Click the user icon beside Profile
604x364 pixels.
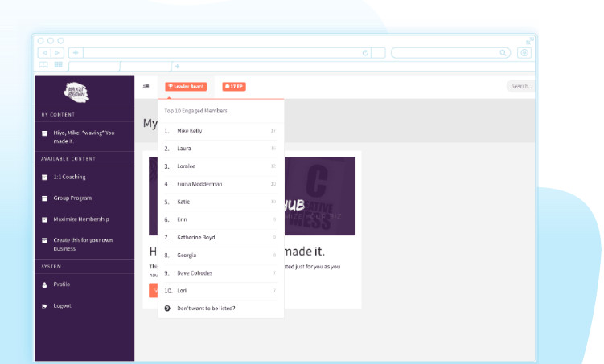point(45,284)
